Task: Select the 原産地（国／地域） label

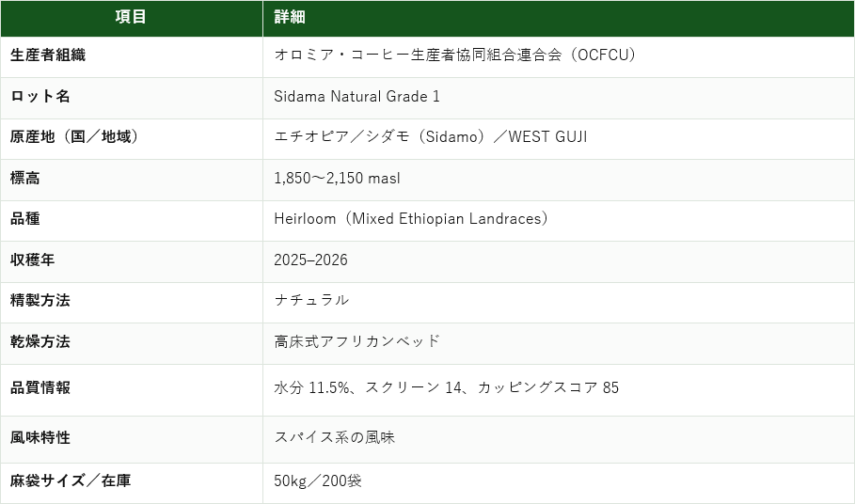Action: pyautogui.click(x=74, y=136)
